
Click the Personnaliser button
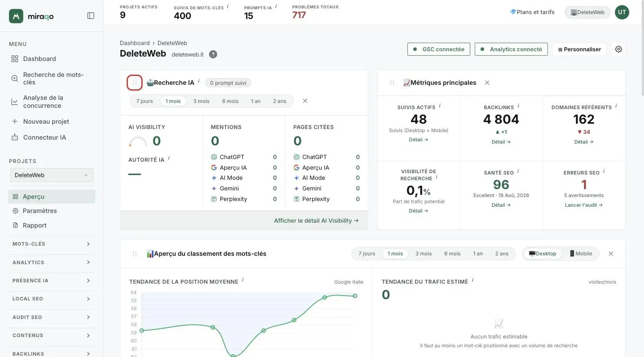(579, 49)
